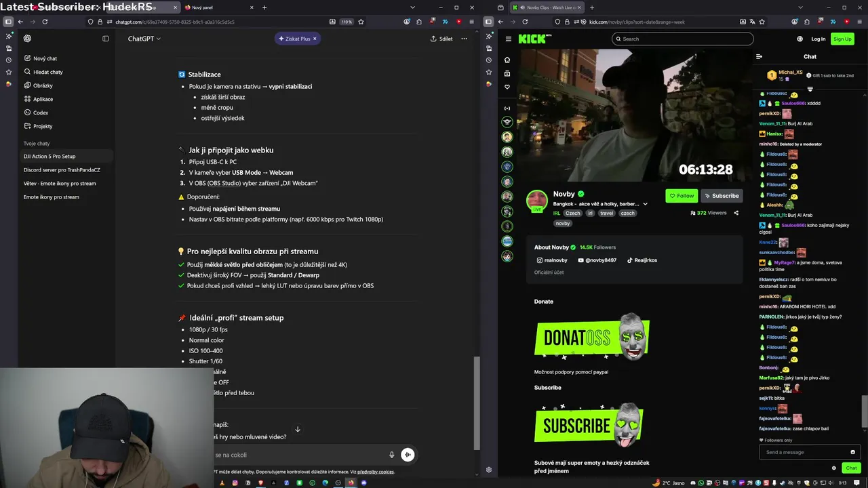The image size is (868, 488).
Task: Open realnovby Instagram link
Action: [552, 260]
